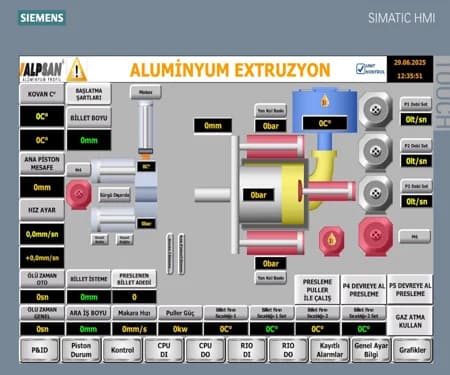Toggle P4 DEVREYE AL PRESLEME
The image size is (450, 375).
tap(364, 290)
